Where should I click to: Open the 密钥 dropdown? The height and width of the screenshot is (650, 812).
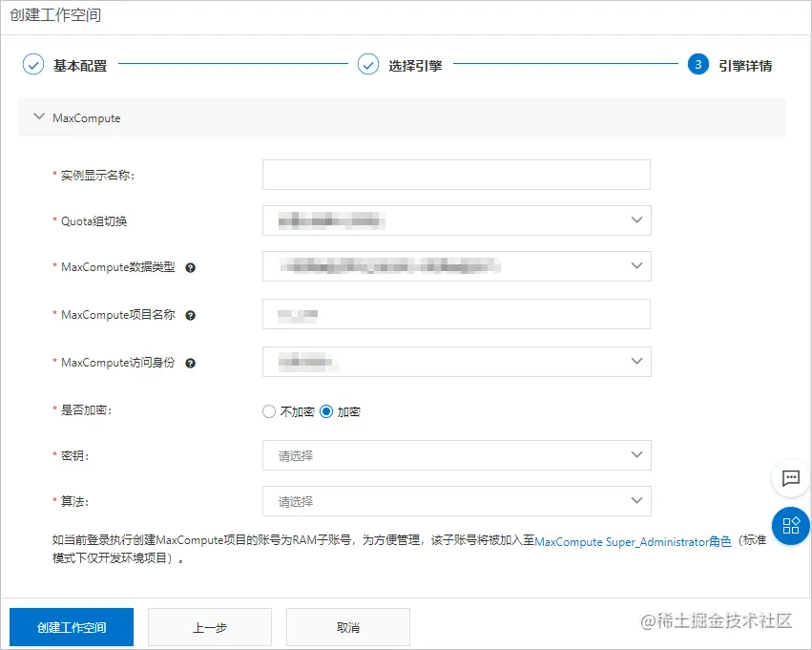click(456, 455)
